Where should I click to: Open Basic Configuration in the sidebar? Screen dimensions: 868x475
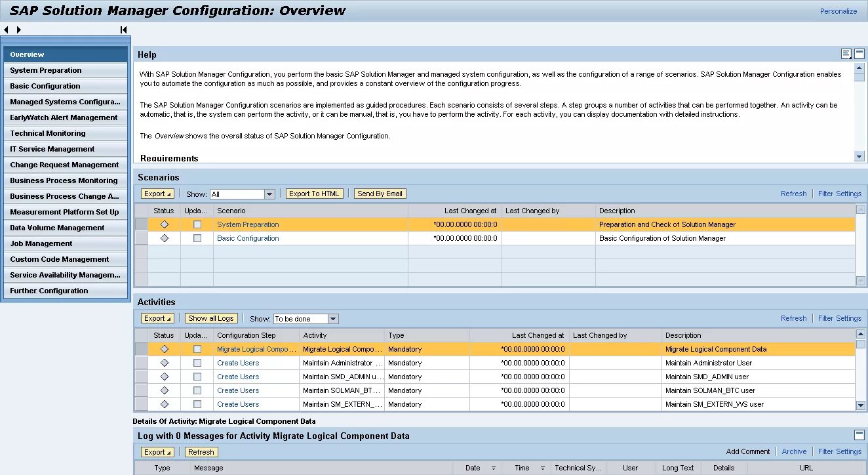66,86
